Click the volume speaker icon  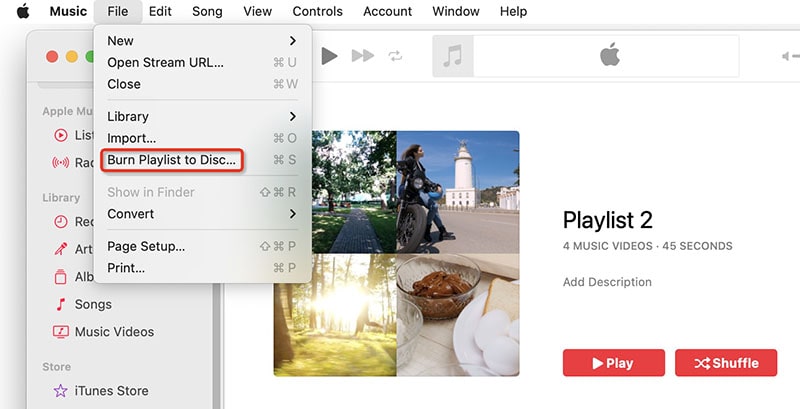tap(787, 56)
